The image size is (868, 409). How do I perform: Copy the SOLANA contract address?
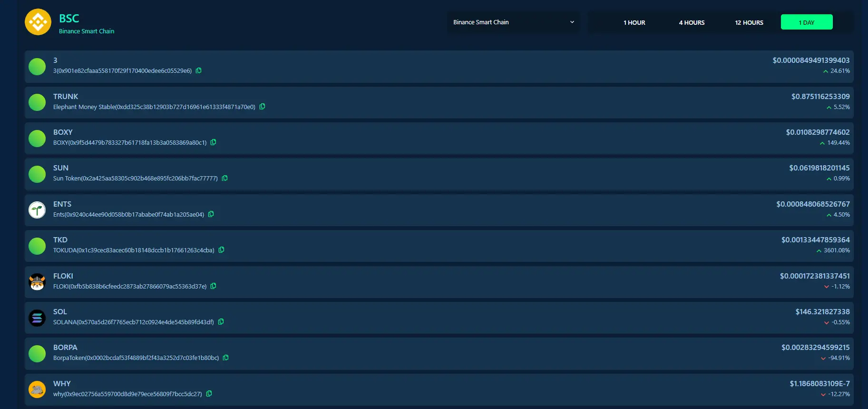221,322
